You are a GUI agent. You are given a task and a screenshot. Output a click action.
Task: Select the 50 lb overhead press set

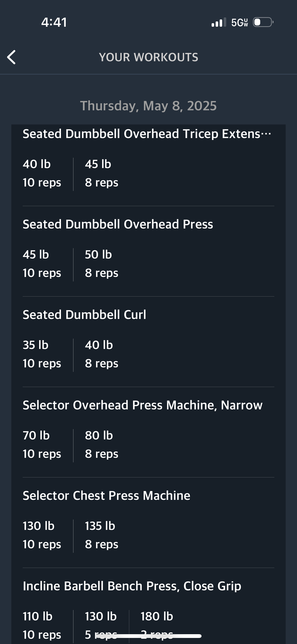tap(102, 264)
